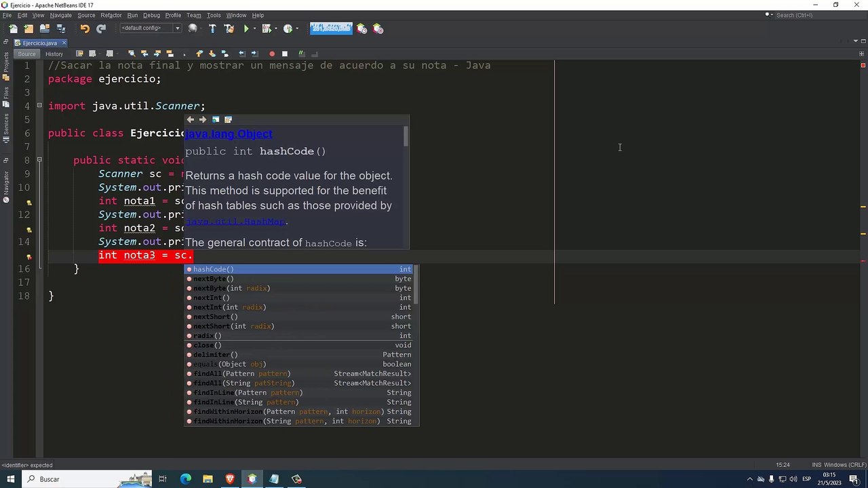Image resolution: width=868 pixels, height=488 pixels.
Task: Select the Ejercicio.java editor tab
Action: click(39, 43)
